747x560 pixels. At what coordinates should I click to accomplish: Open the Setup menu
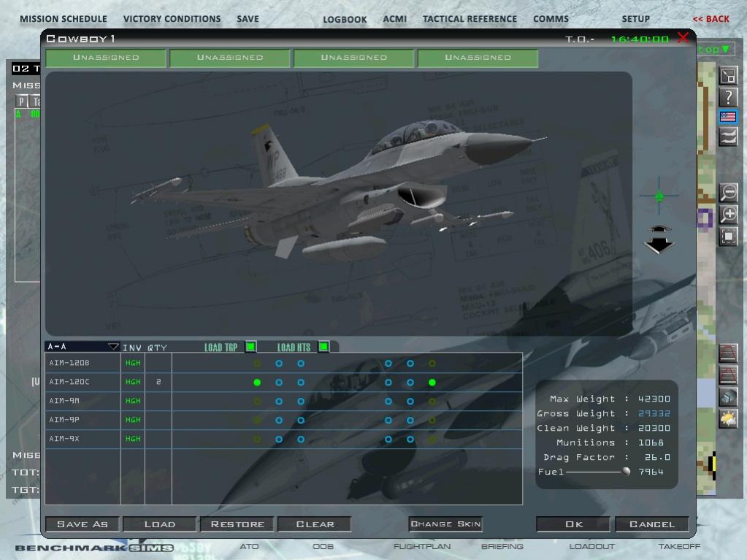(x=635, y=19)
